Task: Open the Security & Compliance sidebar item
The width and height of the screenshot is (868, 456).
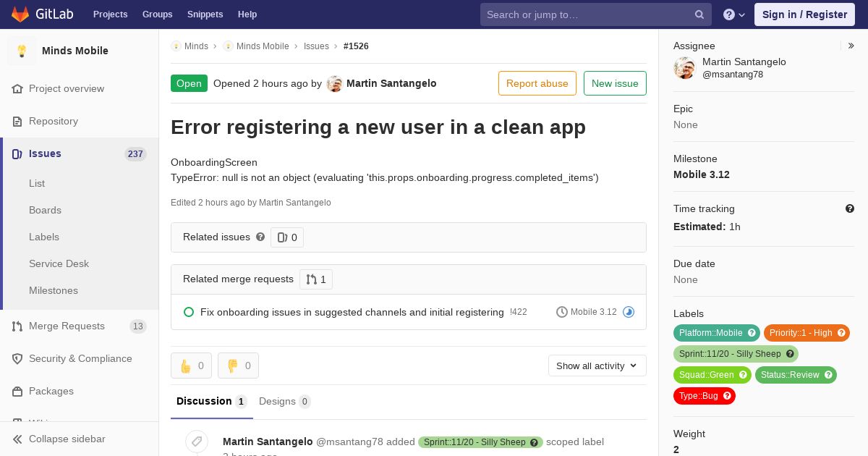Action: [x=80, y=358]
